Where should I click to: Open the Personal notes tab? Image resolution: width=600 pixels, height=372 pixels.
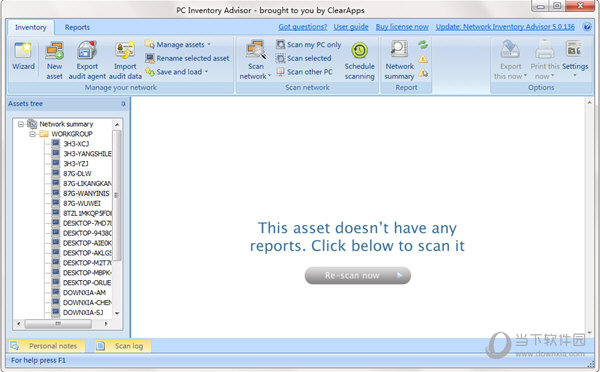pos(47,346)
